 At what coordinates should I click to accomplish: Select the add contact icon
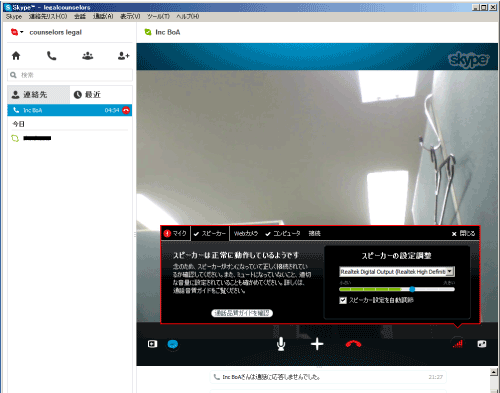[123, 56]
